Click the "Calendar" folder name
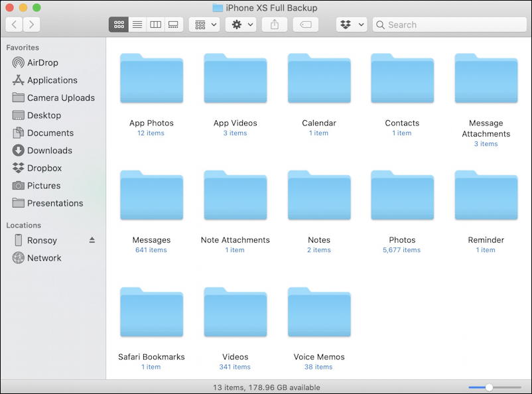532x394 pixels. point(319,123)
